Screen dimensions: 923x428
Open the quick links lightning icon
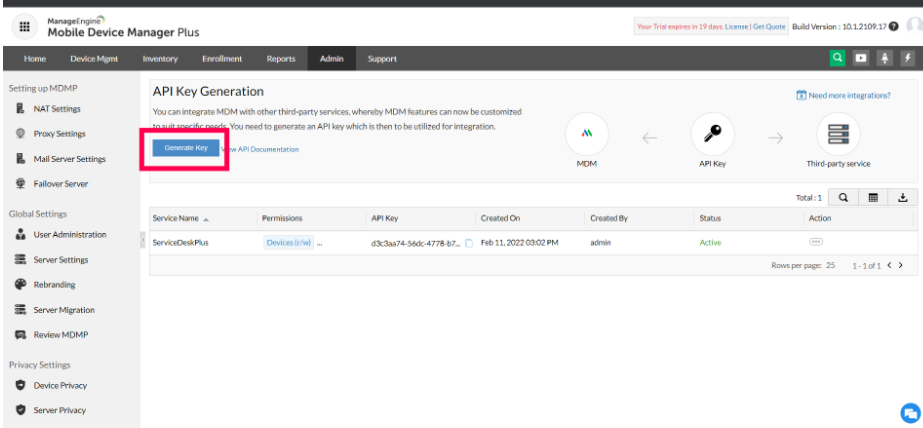[908, 58]
